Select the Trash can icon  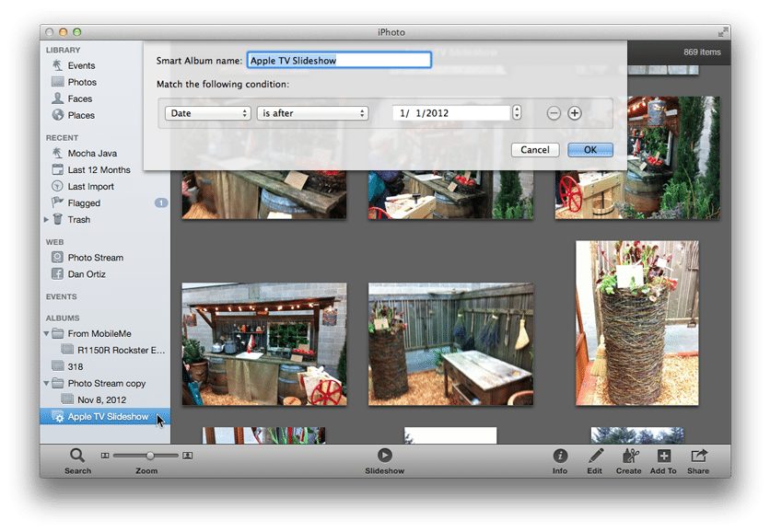pyautogui.click(x=57, y=219)
